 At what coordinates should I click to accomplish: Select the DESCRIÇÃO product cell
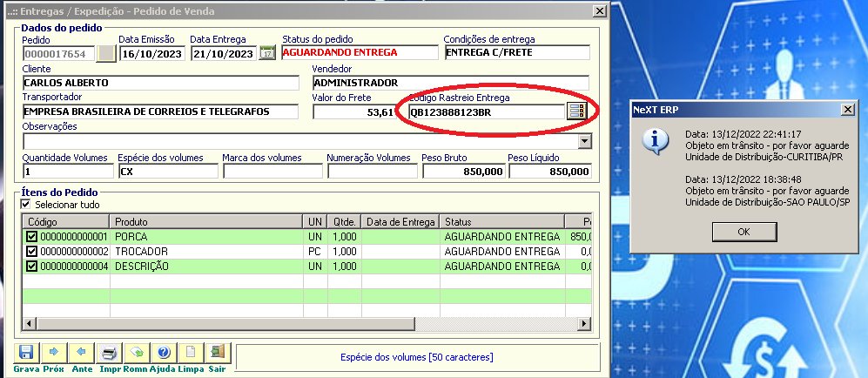tap(206, 267)
